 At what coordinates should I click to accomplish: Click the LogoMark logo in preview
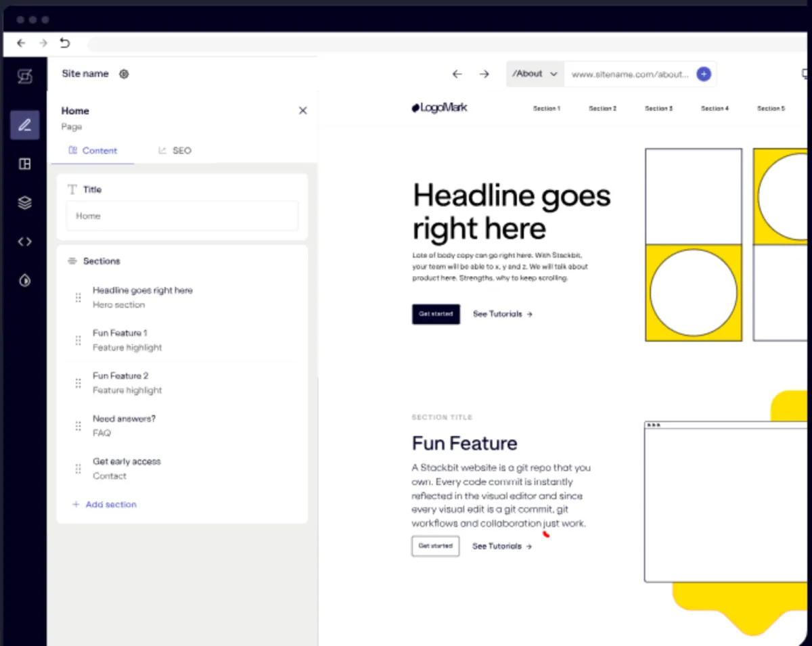pos(439,108)
